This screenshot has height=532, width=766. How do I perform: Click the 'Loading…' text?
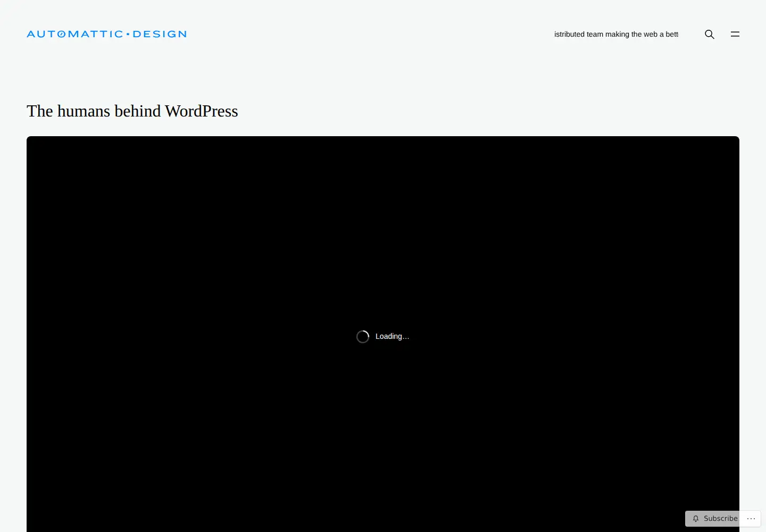pos(393,337)
